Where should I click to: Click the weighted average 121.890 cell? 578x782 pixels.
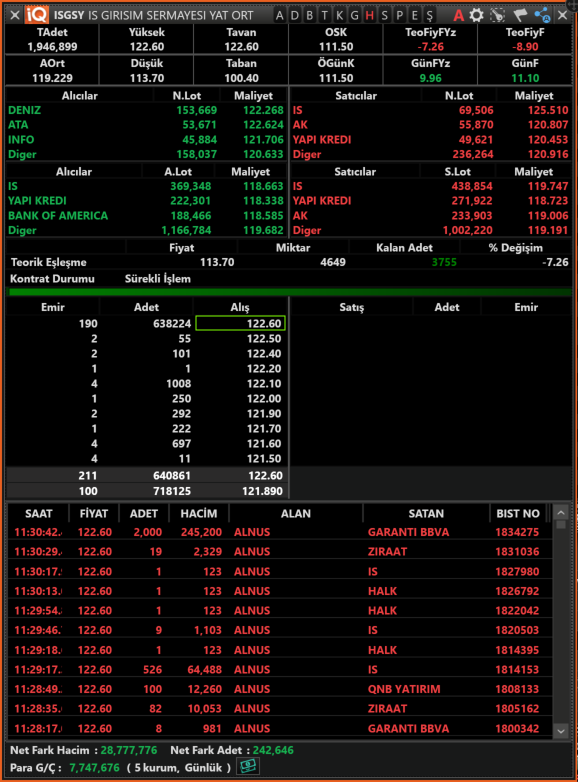(x=262, y=491)
